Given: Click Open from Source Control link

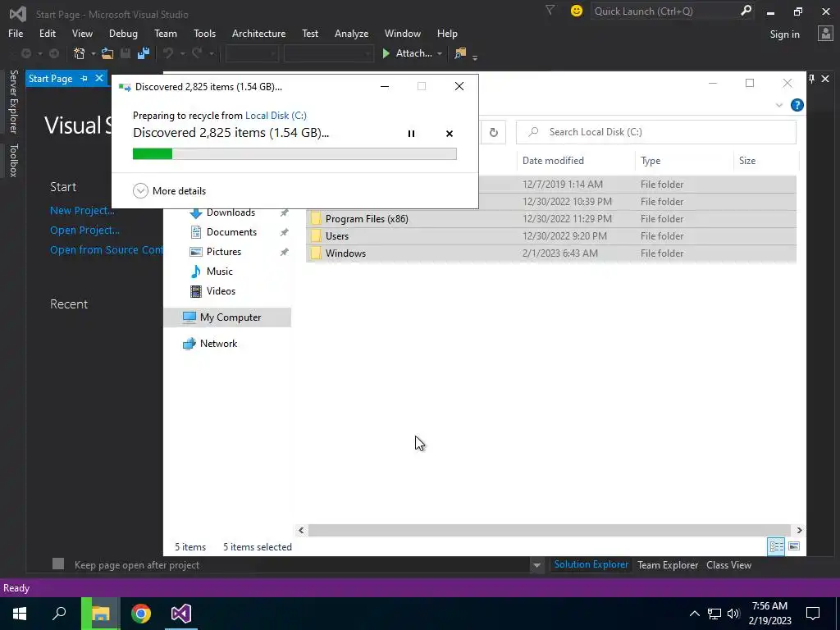Looking at the screenshot, I should pyautogui.click(x=106, y=250).
